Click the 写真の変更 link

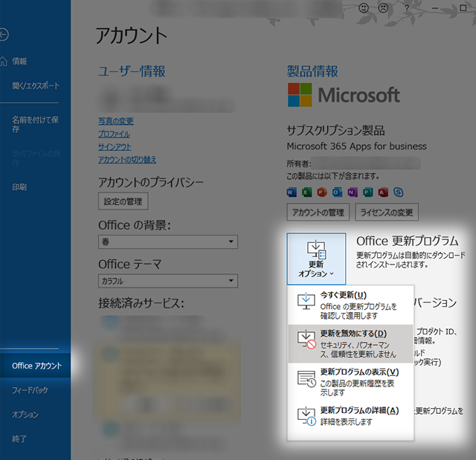point(116,121)
